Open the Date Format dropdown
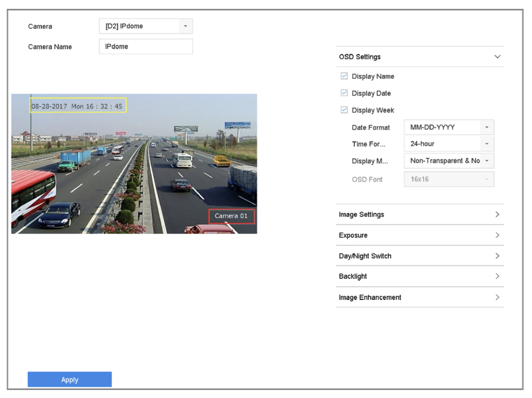Screen dimensions: 532x398 coord(449,128)
